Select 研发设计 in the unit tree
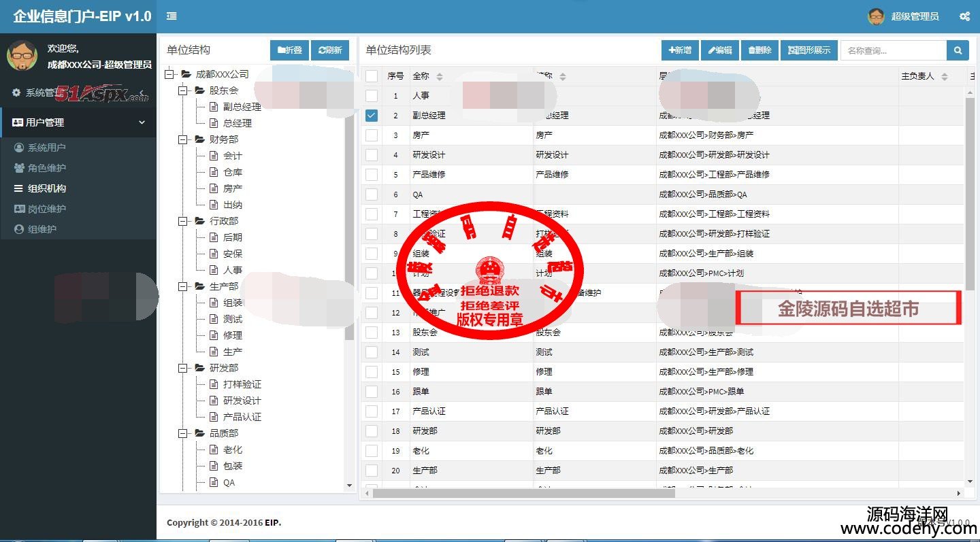The height and width of the screenshot is (542, 980). (242, 401)
